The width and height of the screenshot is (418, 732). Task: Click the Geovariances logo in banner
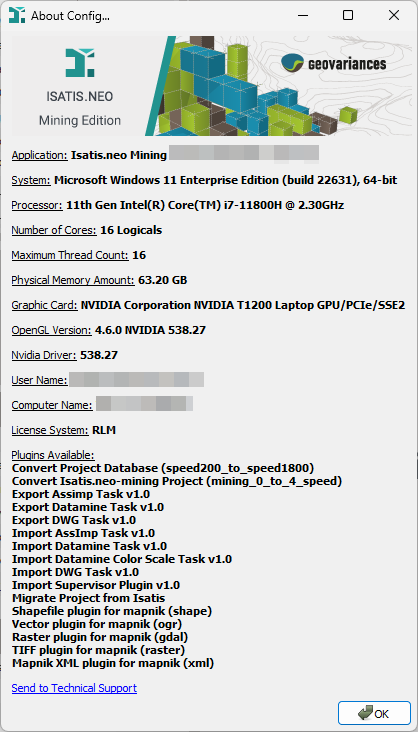coord(334,63)
